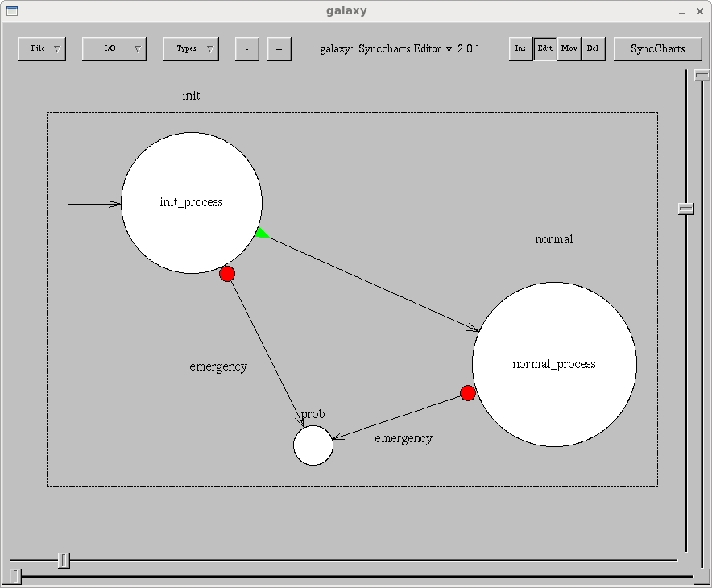Switch to Ins mode
712x588 pixels.
(520, 48)
